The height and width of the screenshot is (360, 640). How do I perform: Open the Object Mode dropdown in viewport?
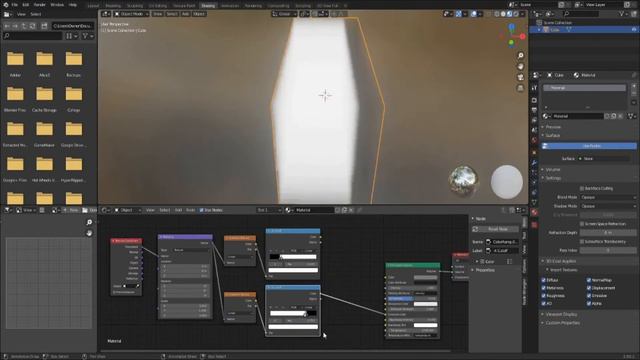coord(131,14)
